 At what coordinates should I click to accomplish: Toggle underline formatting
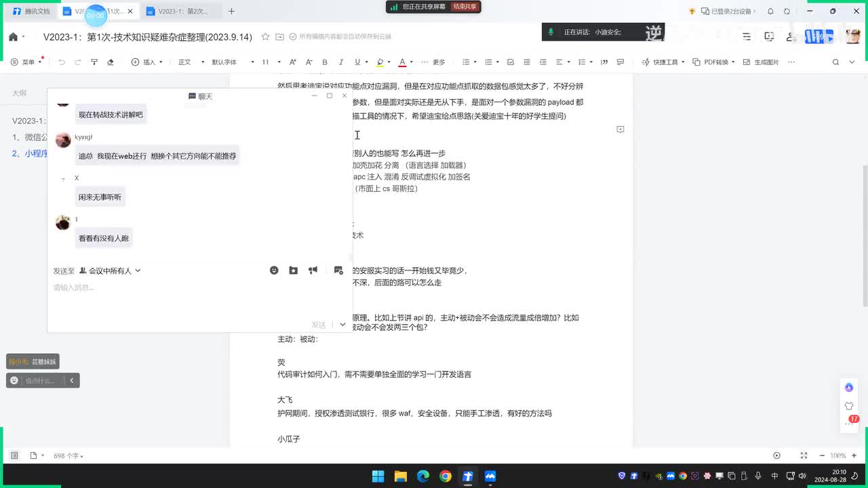pyautogui.click(x=357, y=62)
